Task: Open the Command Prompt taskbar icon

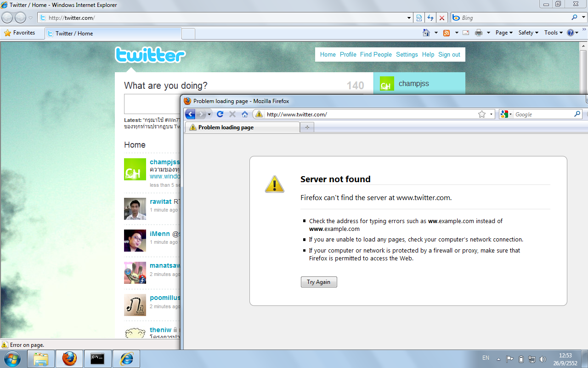Action: tap(97, 358)
